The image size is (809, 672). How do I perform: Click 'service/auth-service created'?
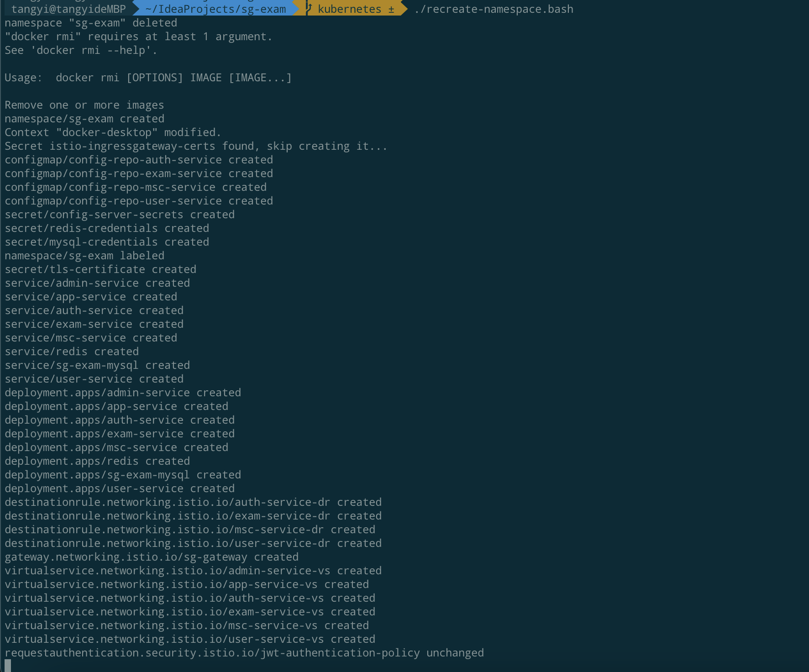pos(94,310)
